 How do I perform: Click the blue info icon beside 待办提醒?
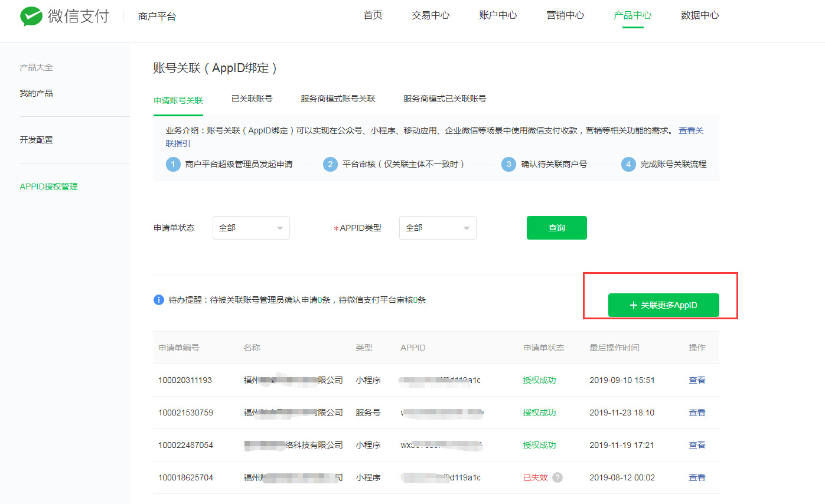tap(159, 300)
